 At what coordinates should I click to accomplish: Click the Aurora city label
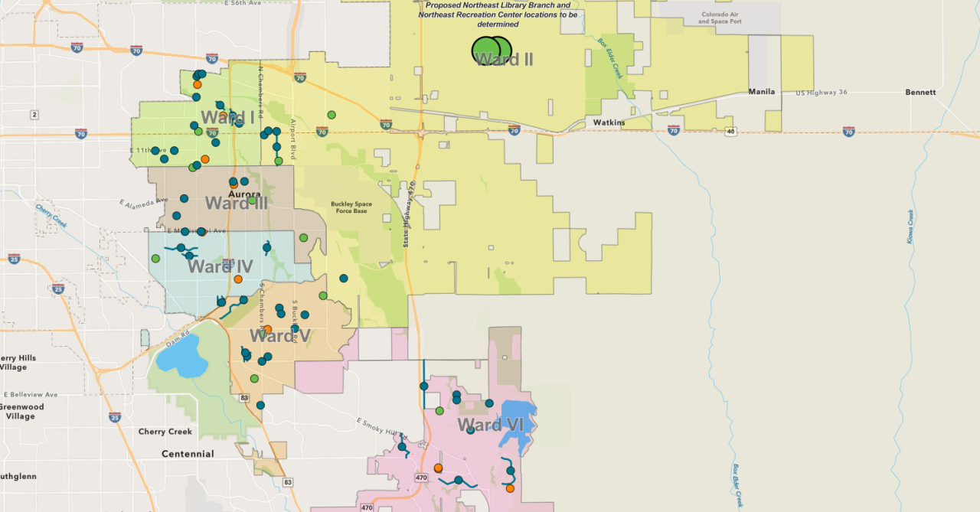coord(244,194)
